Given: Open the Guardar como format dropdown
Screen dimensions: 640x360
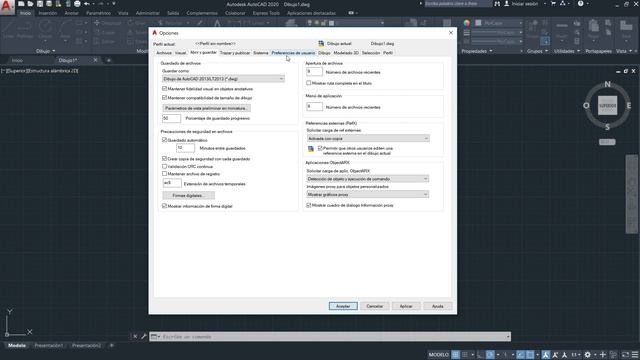Looking at the screenshot, I should point(223,79).
